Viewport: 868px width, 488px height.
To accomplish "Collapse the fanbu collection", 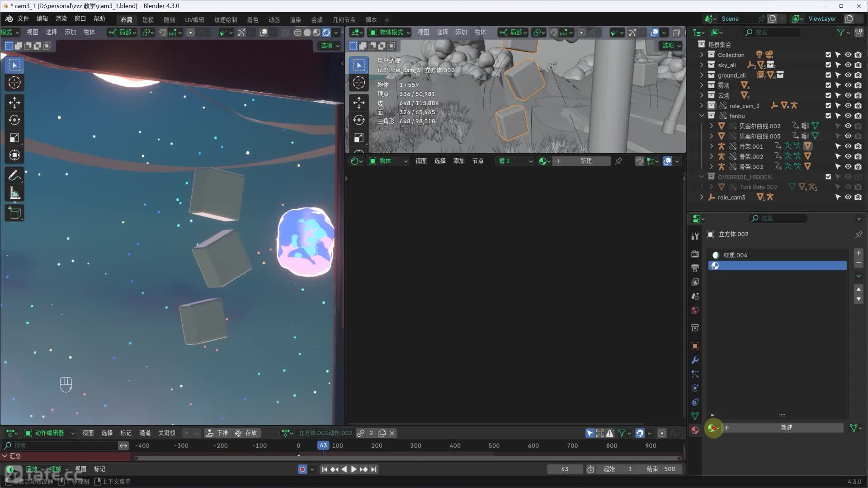I will [702, 116].
